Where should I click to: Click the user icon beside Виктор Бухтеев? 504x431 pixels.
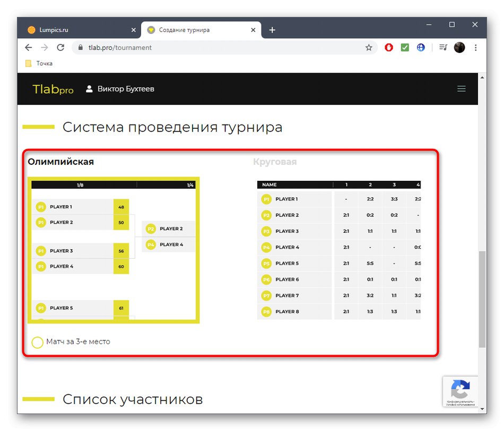(x=89, y=89)
